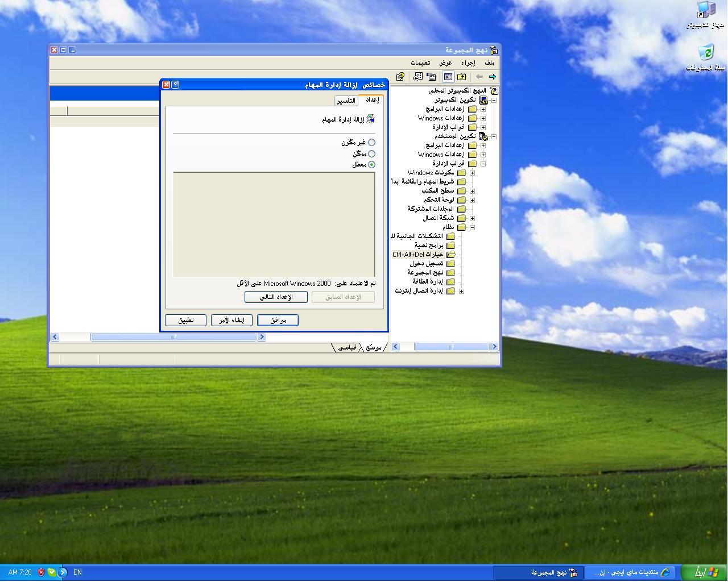728x582 pixels.
Task: Switch to the إعداد tab
Action: 372,99
